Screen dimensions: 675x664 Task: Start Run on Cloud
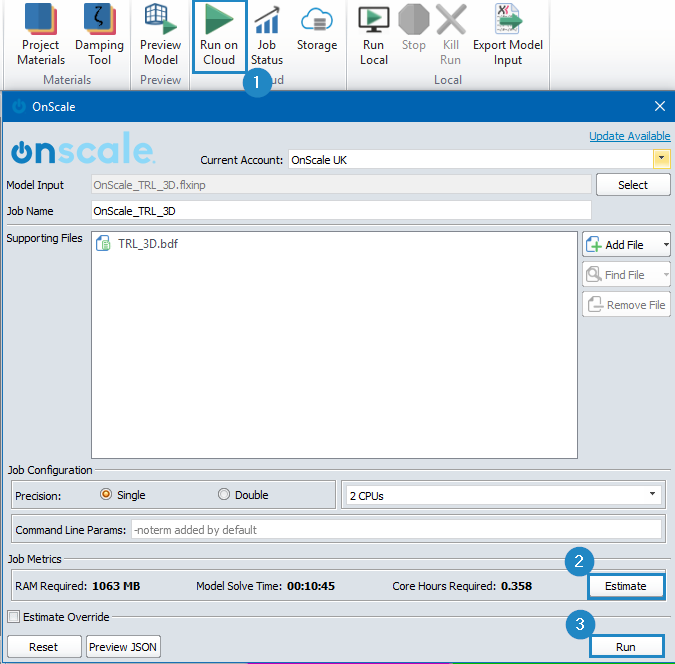click(x=219, y=36)
